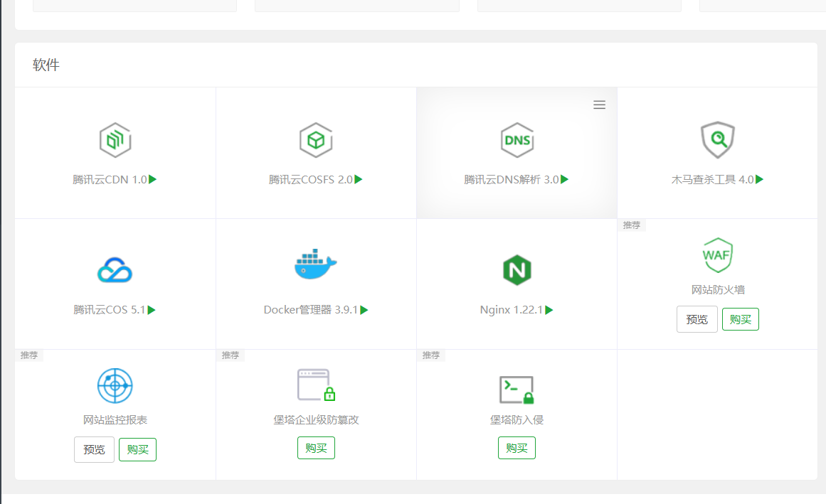Image resolution: width=826 pixels, height=504 pixels.
Task: Preview 网站监控报表 with 预览 button
Action: click(95, 450)
